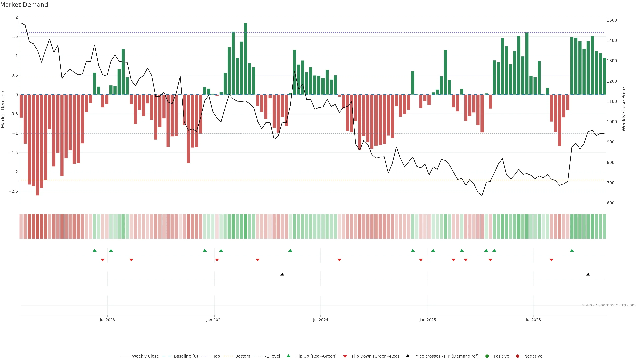
Task: Click Flip Down red triangle legend icon
Action: [x=345, y=356]
